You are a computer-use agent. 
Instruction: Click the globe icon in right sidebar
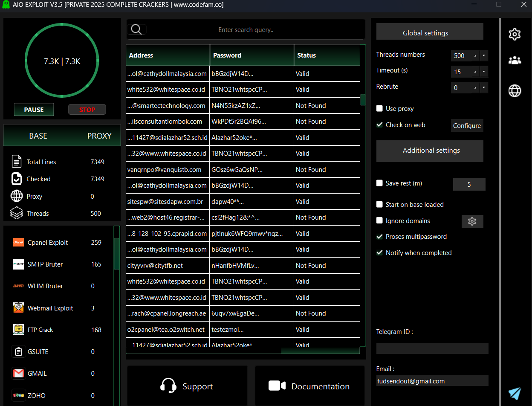point(515,90)
